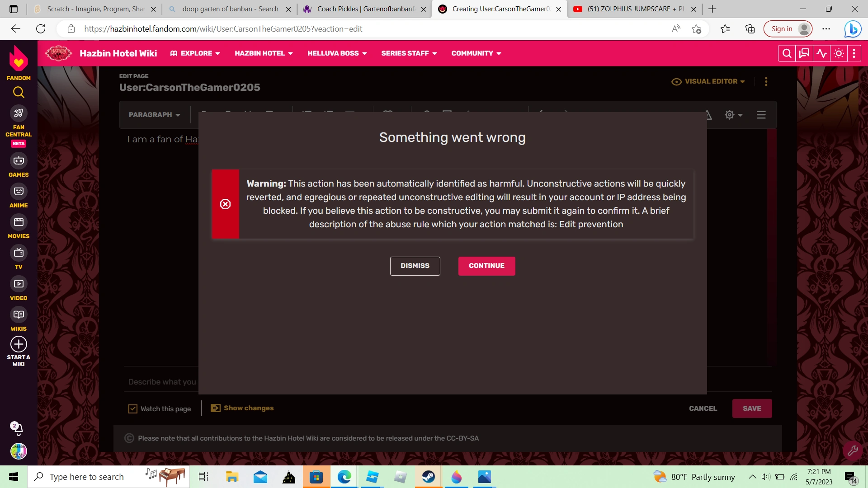The width and height of the screenshot is (868, 488).
Task: Open the Helluva Boss menu
Action: 337,53
